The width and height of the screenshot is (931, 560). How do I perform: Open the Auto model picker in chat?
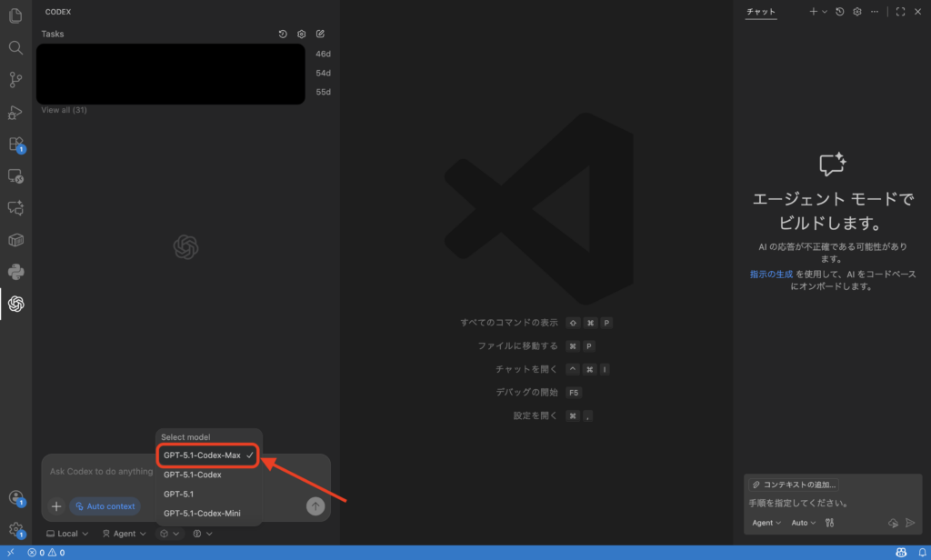[x=803, y=523]
